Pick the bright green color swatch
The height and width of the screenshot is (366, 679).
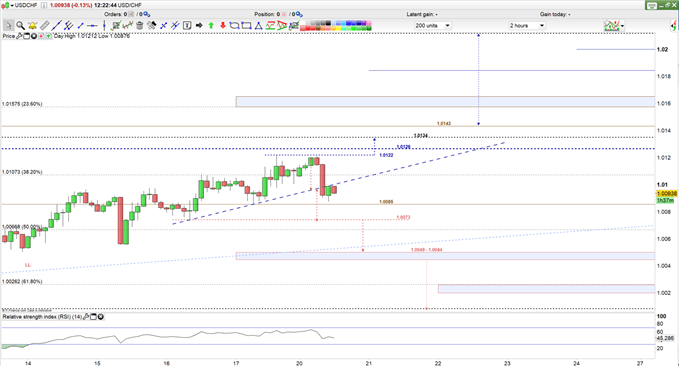(x=354, y=28)
